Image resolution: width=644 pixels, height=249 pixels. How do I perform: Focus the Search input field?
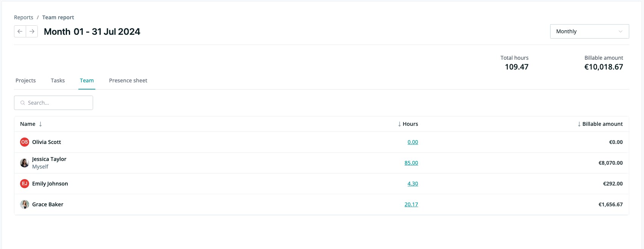(x=53, y=103)
